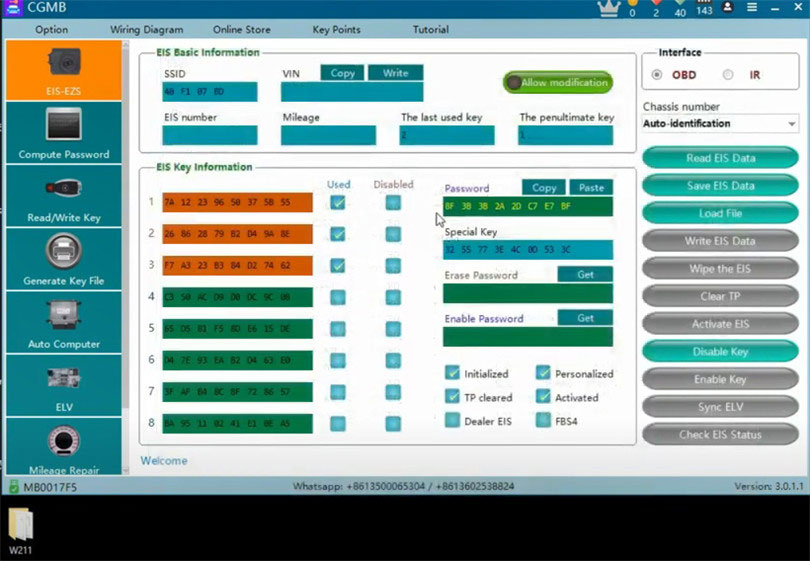Click the green token counter showing 40
Image resolution: width=810 pixels, height=561 pixels.
click(x=680, y=8)
